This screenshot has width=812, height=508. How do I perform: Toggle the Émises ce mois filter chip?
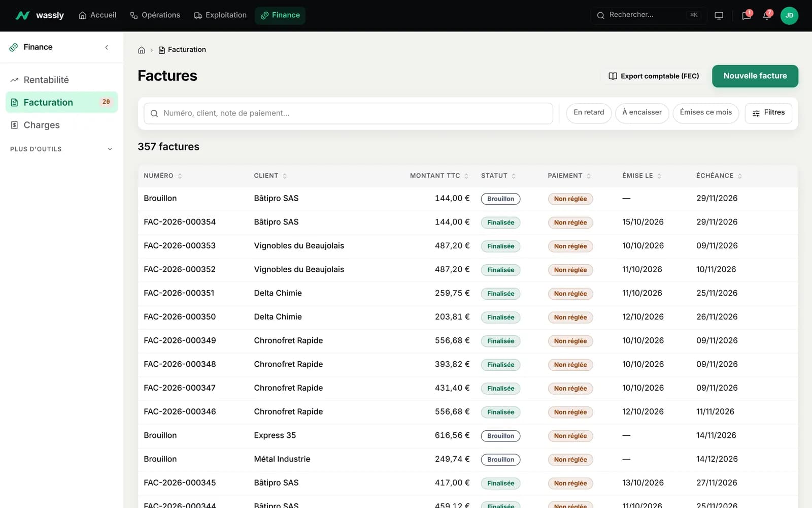pos(706,113)
